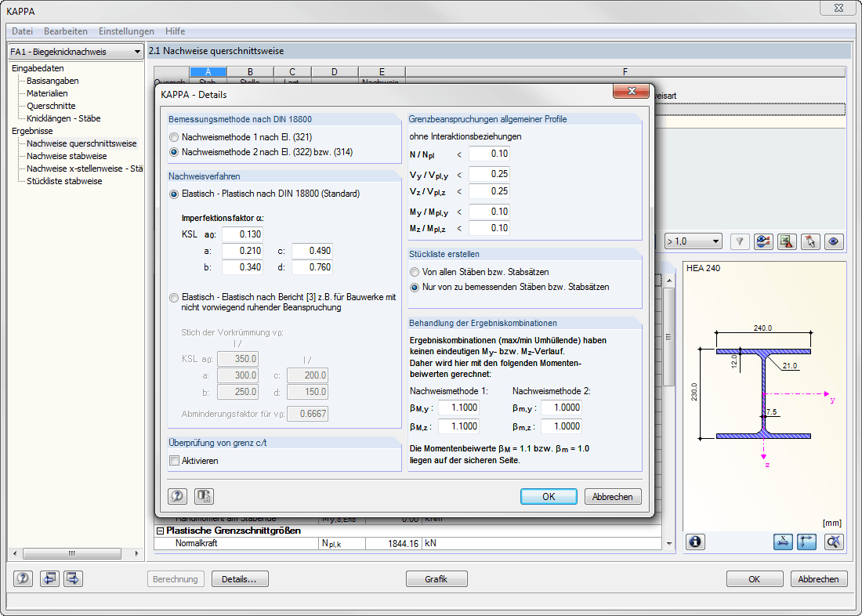This screenshot has width=862, height=616.
Task: Open the > 1,0 filter dropdown
Action: click(694, 241)
